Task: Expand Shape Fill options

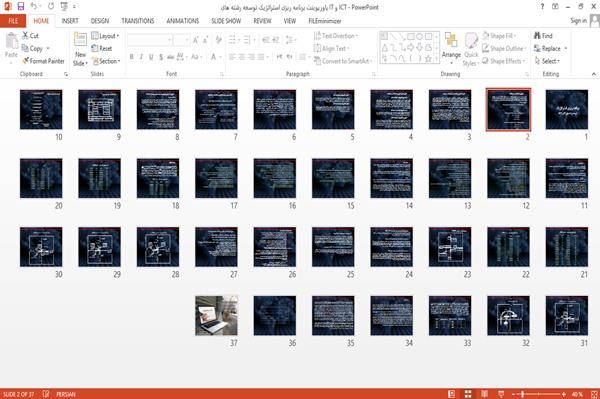Action: (x=499, y=36)
